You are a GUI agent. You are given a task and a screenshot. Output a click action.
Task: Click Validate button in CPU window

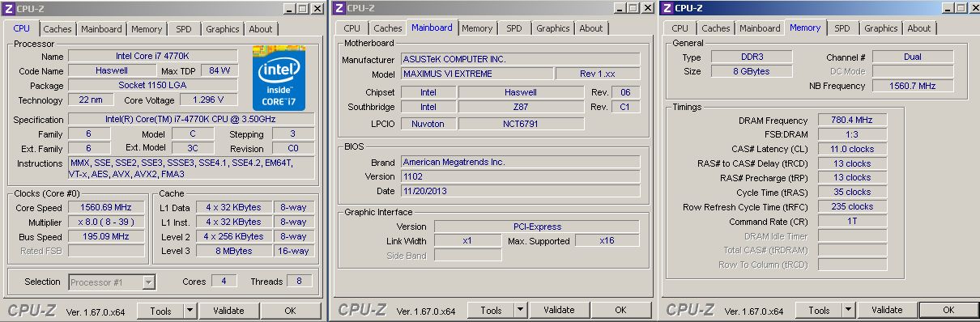pos(228,311)
